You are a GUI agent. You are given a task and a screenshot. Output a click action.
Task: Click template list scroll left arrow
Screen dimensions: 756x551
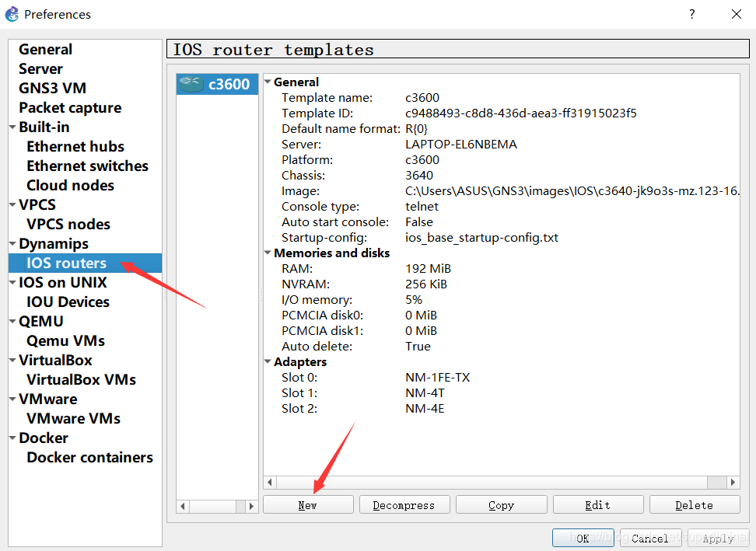coord(183,506)
